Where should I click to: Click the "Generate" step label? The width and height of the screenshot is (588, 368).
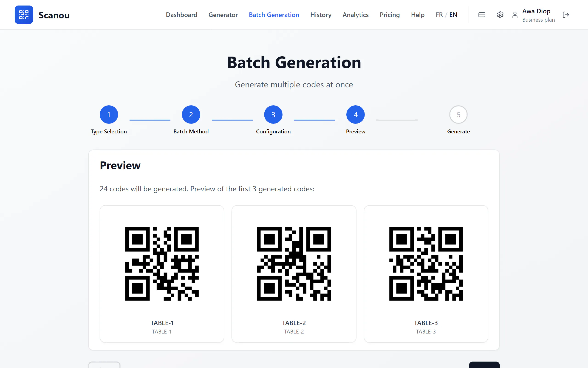point(458,131)
